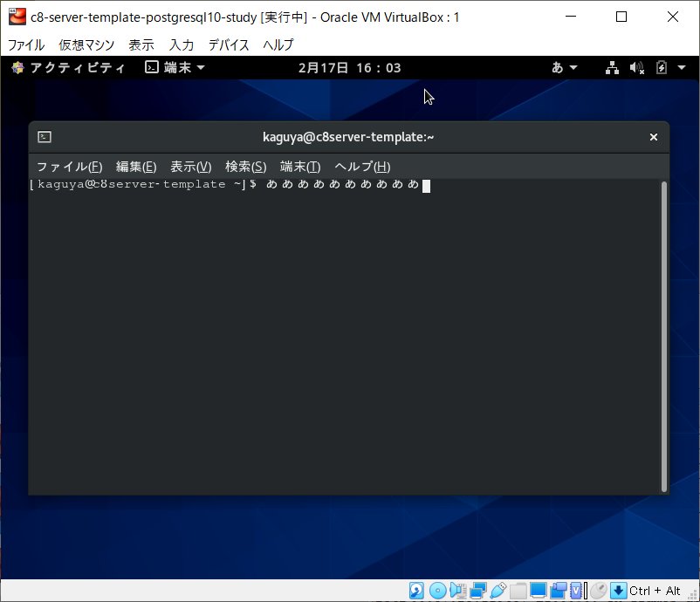Click the terminal icon in terminal title bar
The image size is (700, 602).
tap(45, 137)
